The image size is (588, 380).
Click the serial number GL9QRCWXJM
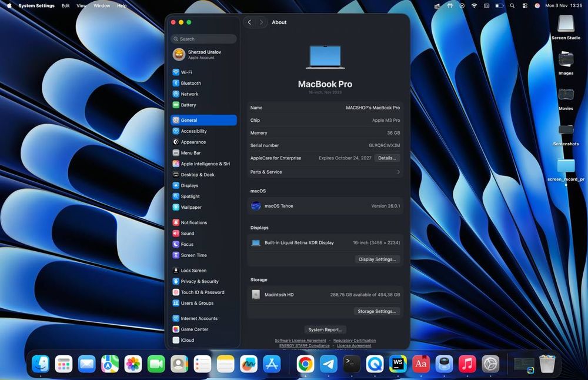385,145
